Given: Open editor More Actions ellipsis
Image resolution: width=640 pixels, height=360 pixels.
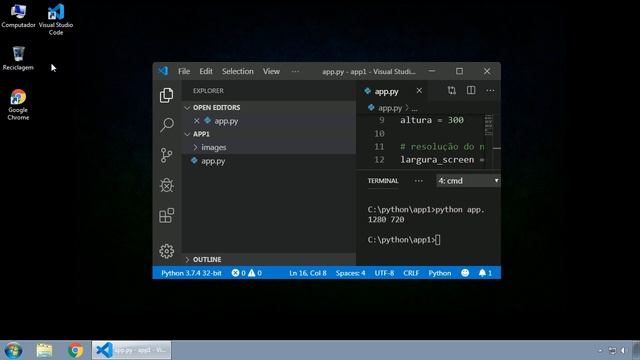Looking at the screenshot, I should pos(490,91).
